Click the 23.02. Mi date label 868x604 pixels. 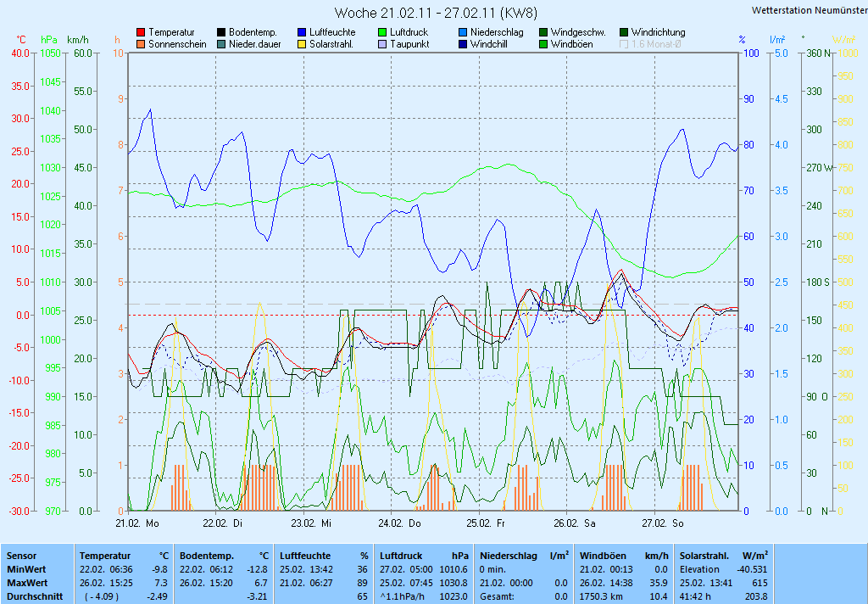coord(311,523)
